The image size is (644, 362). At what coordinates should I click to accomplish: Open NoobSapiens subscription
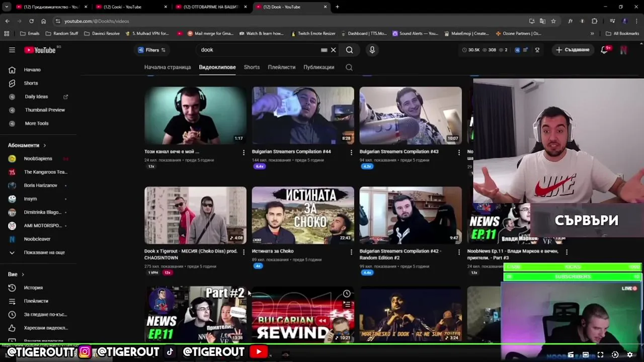coord(38,158)
